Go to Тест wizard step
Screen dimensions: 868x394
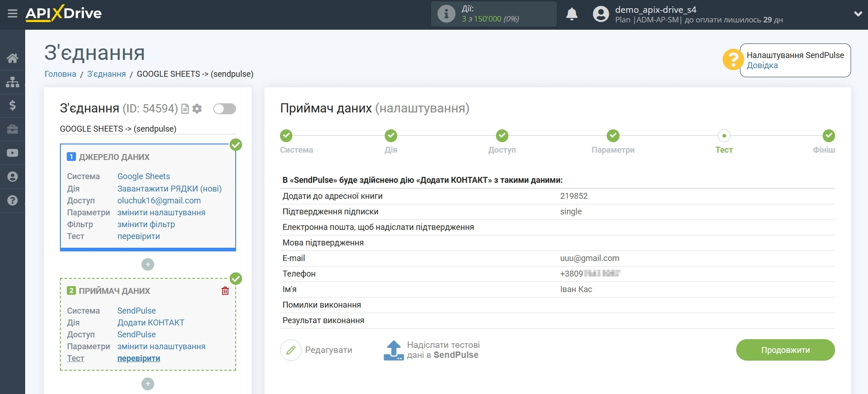[724, 136]
